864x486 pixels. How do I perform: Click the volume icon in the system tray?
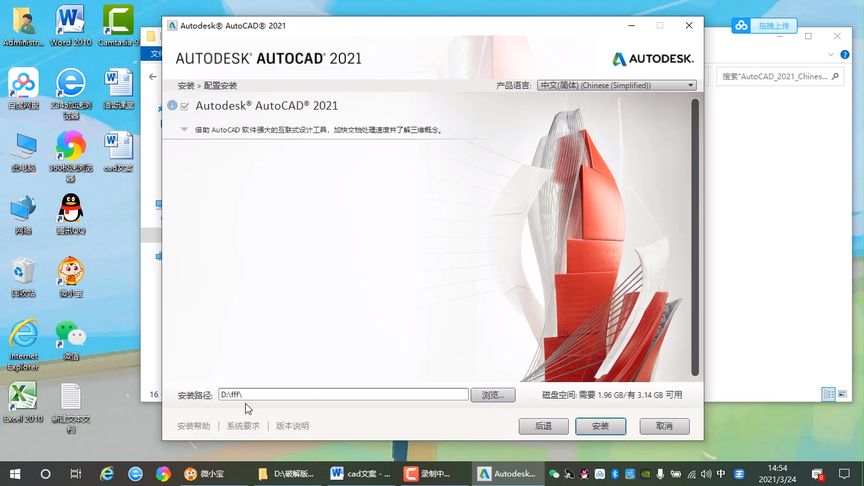point(706,474)
